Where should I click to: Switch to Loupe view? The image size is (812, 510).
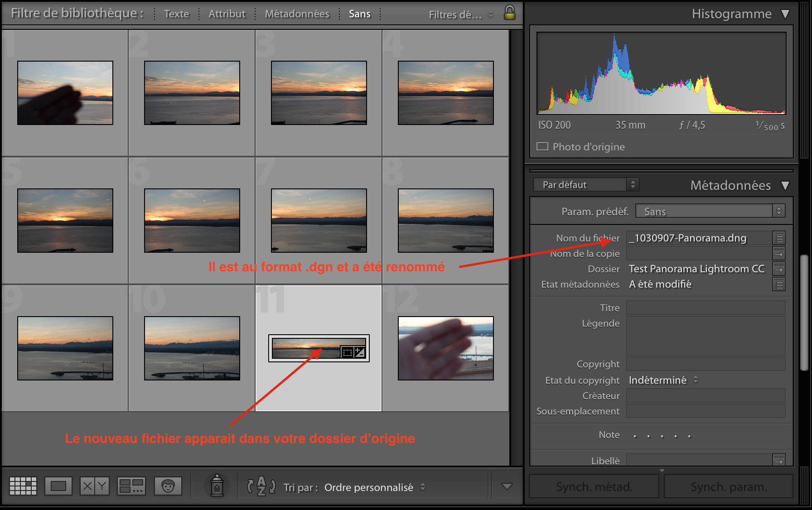[58, 486]
